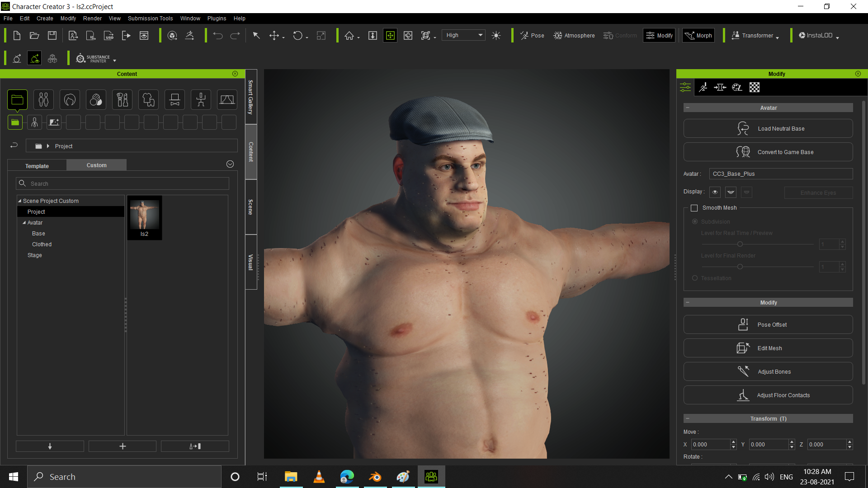
Task: Select the Is2 project thumbnail
Action: tap(144, 217)
